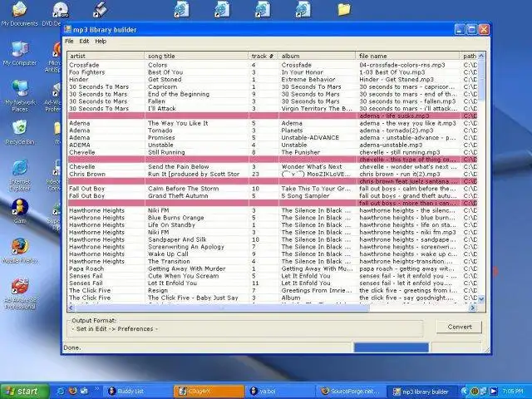Select Sandpaper And Silk song title
532x399 pixels.
click(177, 239)
